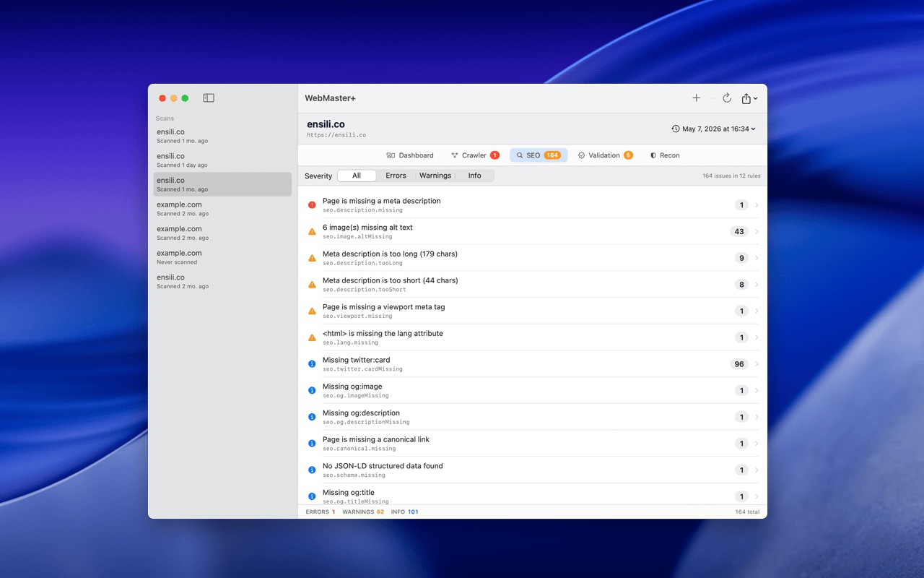924x578 pixels.
Task: Select the All severity filter
Action: (x=357, y=176)
